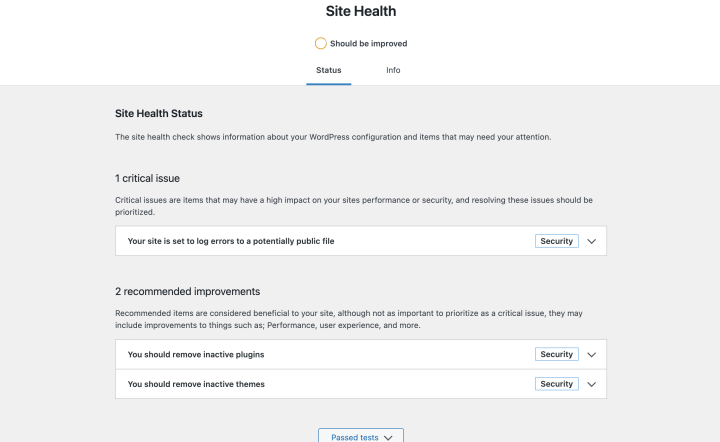Click Security badge on log errors row

[557, 241]
